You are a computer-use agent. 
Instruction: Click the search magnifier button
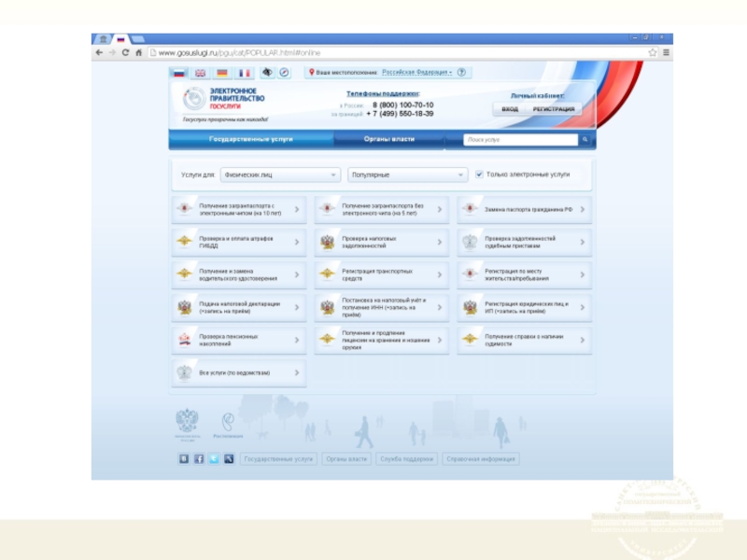coord(585,139)
